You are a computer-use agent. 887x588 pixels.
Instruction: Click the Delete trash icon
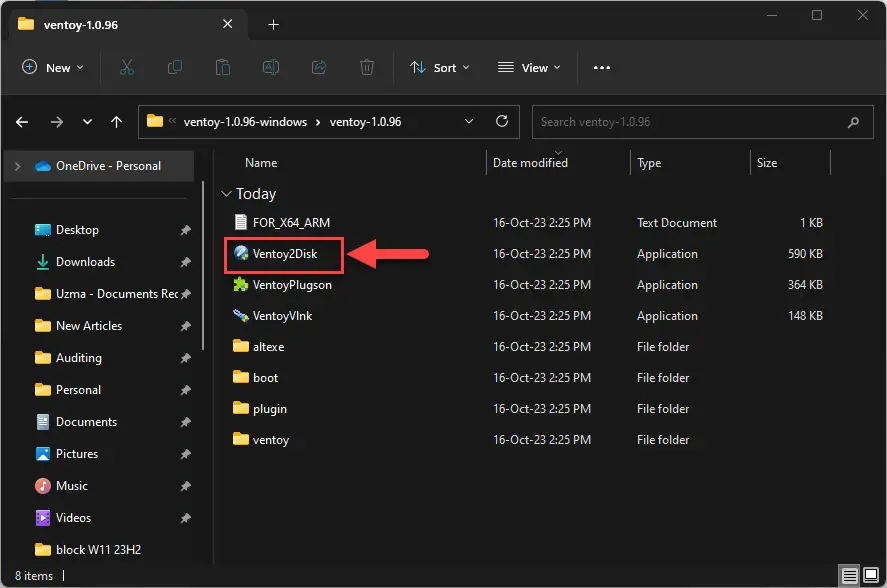coord(367,67)
